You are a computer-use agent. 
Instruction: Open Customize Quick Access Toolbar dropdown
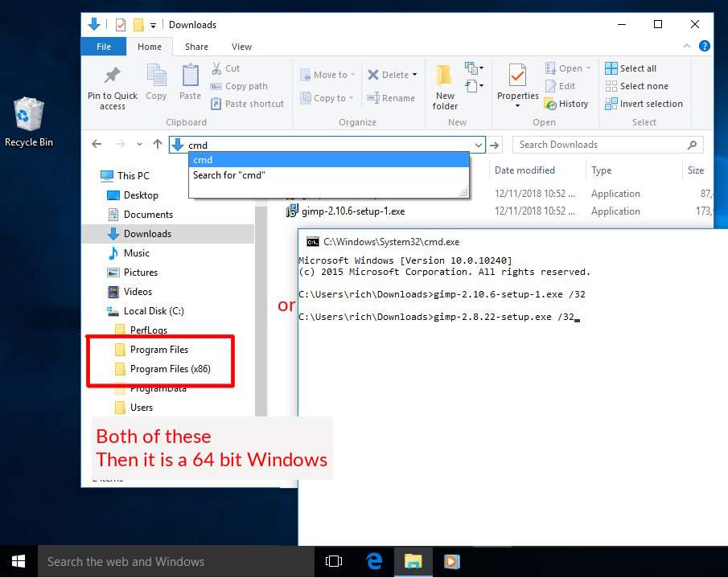pos(153,26)
